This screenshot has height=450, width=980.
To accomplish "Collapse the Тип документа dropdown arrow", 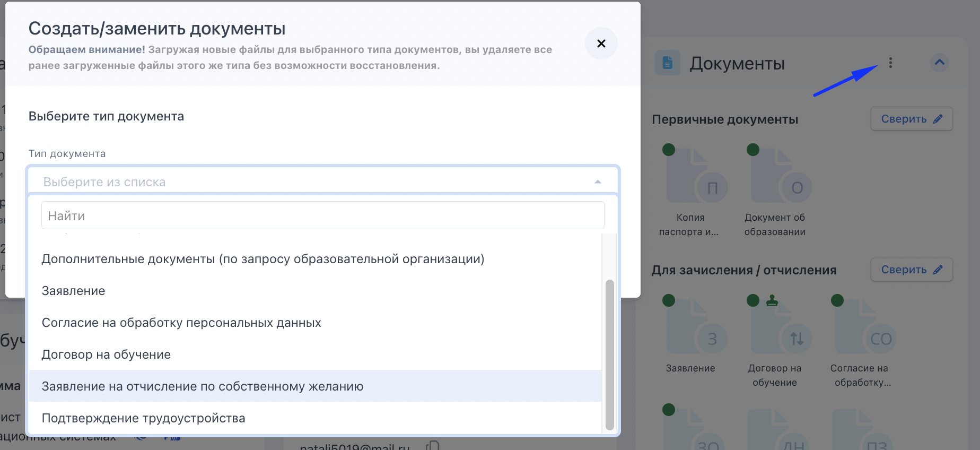I will click(598, 182).
